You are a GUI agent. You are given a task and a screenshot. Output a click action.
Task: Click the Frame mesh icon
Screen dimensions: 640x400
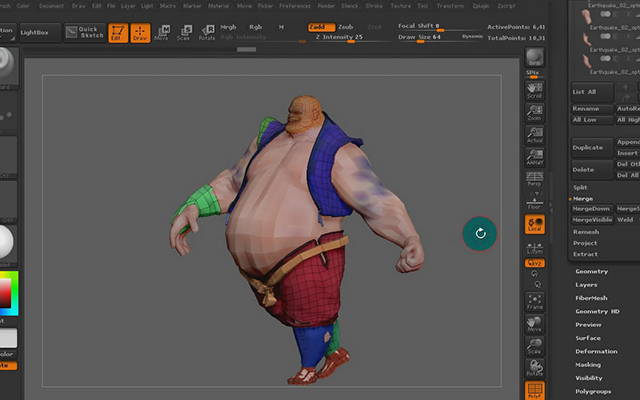534,302
